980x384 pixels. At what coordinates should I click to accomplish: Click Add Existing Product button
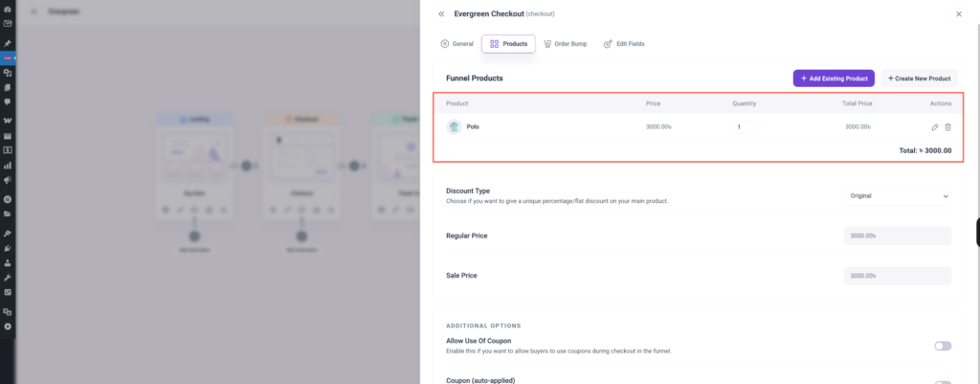coord(834,79)
